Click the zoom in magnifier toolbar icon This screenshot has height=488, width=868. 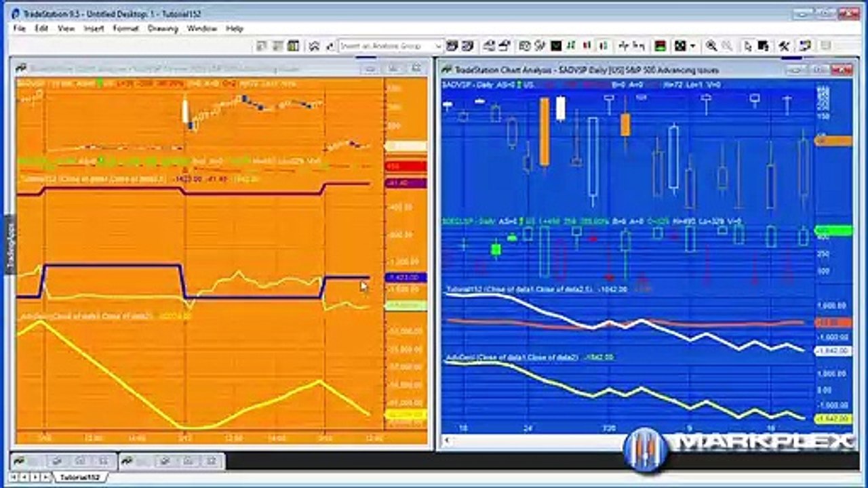pyautogui.click(x=711, y=46)
